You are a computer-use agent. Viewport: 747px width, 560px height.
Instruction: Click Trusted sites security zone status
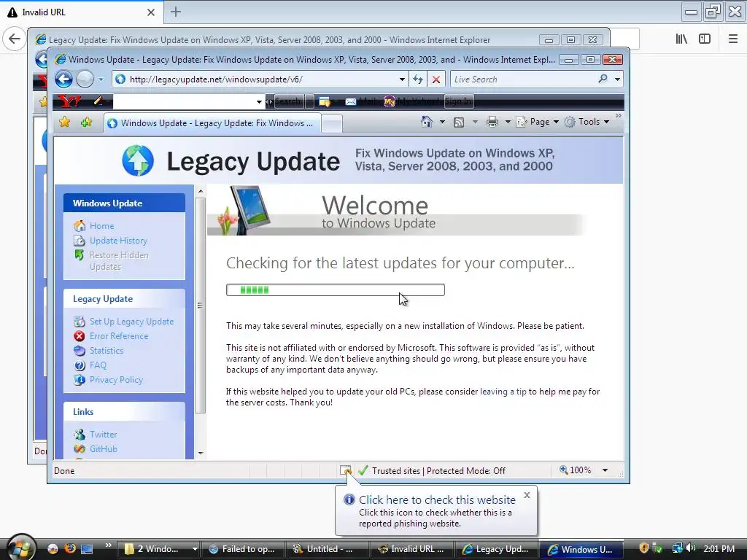tap(433, 470)
